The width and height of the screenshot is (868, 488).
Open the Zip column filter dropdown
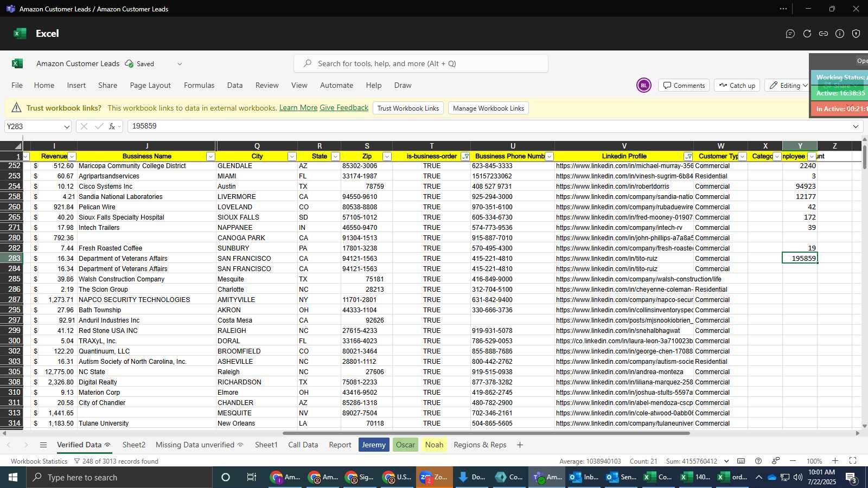pyautogui.click(x=387, y=157)
